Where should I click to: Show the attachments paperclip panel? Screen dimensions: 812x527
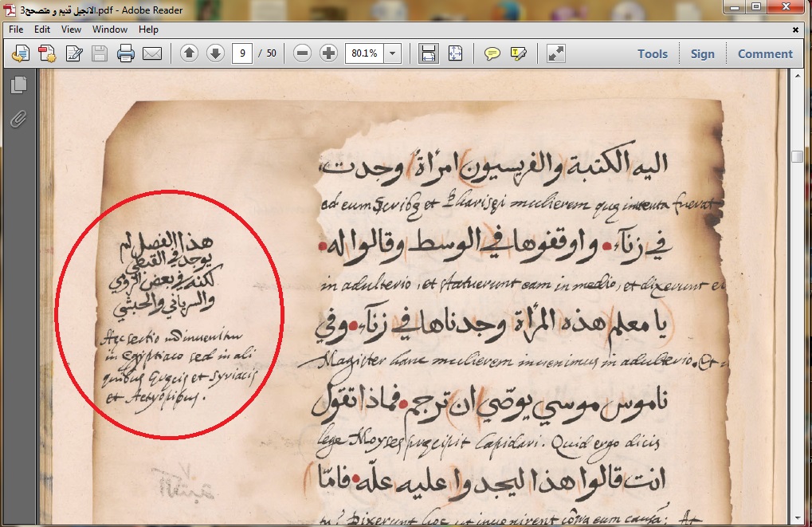point(19,119)
